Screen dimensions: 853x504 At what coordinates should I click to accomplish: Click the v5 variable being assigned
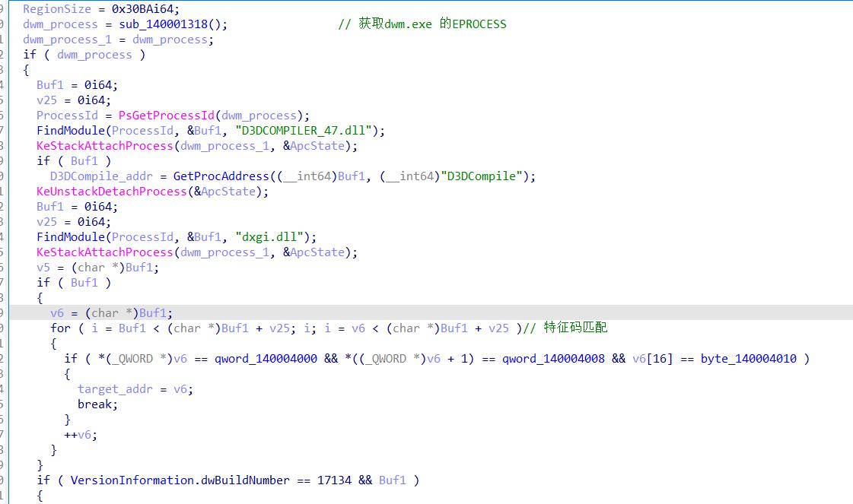[x=43, y=268]
